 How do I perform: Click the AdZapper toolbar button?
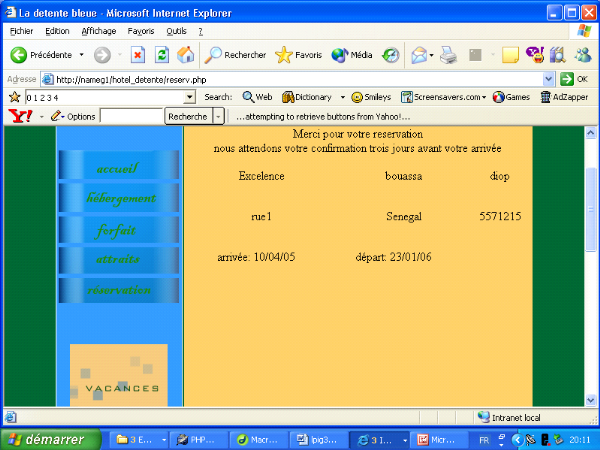564,97
